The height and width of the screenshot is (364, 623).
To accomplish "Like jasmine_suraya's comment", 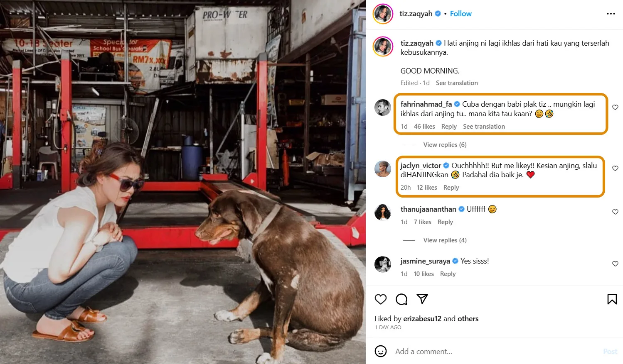I will (615, 264).
